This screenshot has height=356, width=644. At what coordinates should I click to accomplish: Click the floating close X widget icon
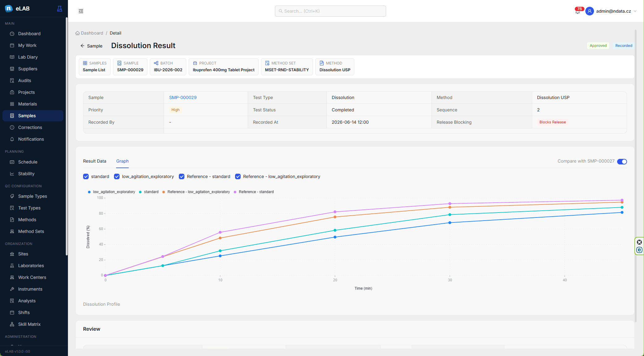click(x=639, y=242)
